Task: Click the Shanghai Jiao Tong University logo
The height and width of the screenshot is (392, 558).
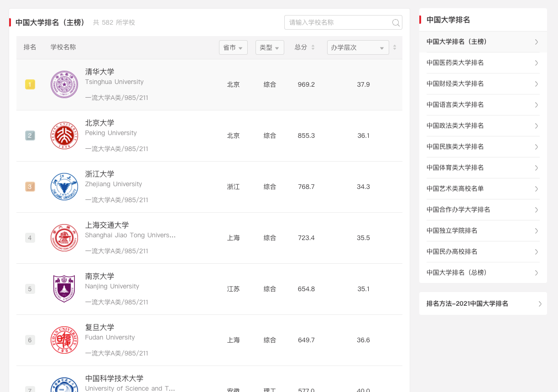Action: (x=64, y=238)
